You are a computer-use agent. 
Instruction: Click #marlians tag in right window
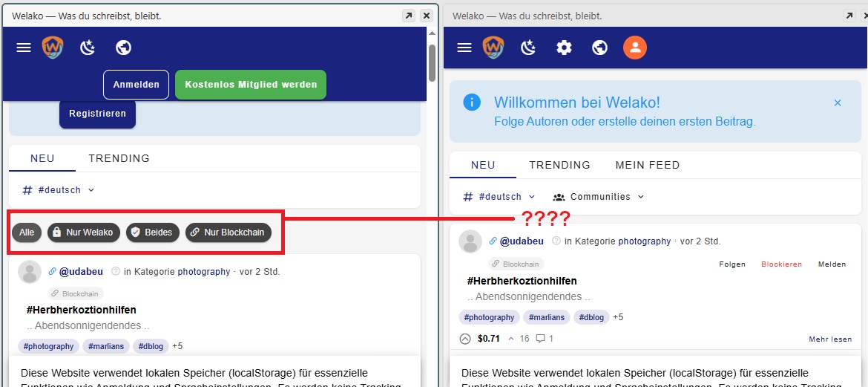(x=546, y=317)
